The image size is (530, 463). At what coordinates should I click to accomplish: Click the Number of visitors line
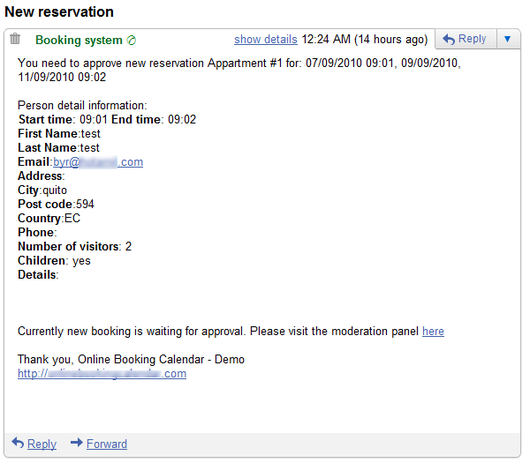click(x=74, y=247)
